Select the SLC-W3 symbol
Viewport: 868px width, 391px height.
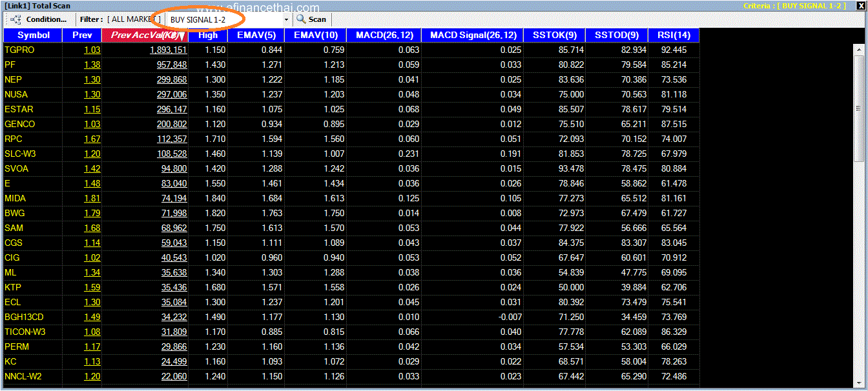[x=21, y=154]
